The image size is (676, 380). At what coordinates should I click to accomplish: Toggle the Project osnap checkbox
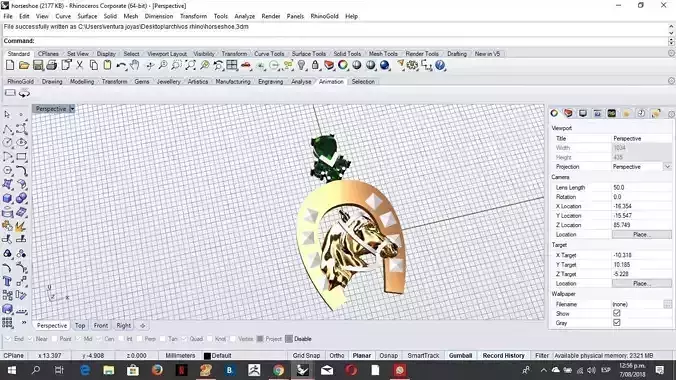click(260, 339)
